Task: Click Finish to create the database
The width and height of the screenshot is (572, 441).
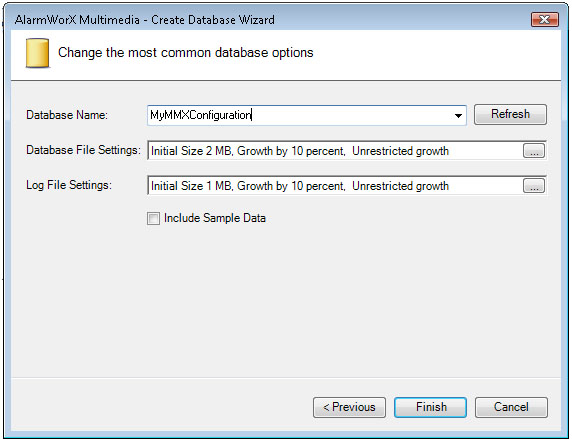Action: pos(430,407)
